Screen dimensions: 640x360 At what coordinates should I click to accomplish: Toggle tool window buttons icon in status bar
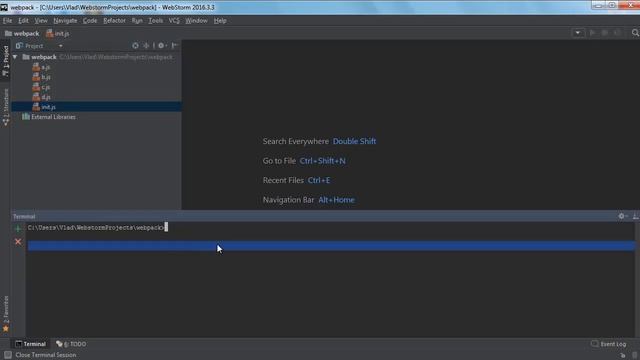[8, 355]
